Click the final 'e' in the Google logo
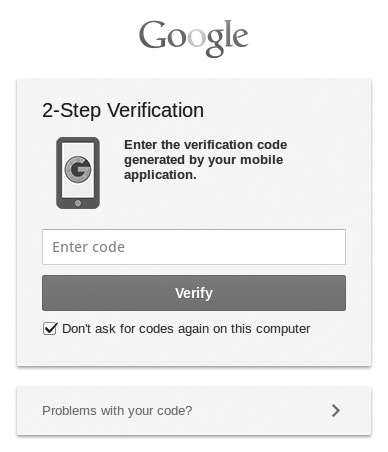Screen dimensions: 388x452 241,38
